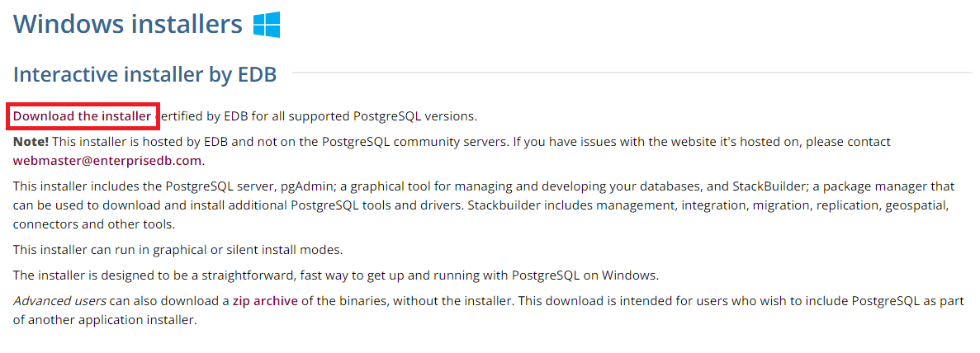Open the "Download the installer" link
The image size is (980, 353).
[82, 116]
